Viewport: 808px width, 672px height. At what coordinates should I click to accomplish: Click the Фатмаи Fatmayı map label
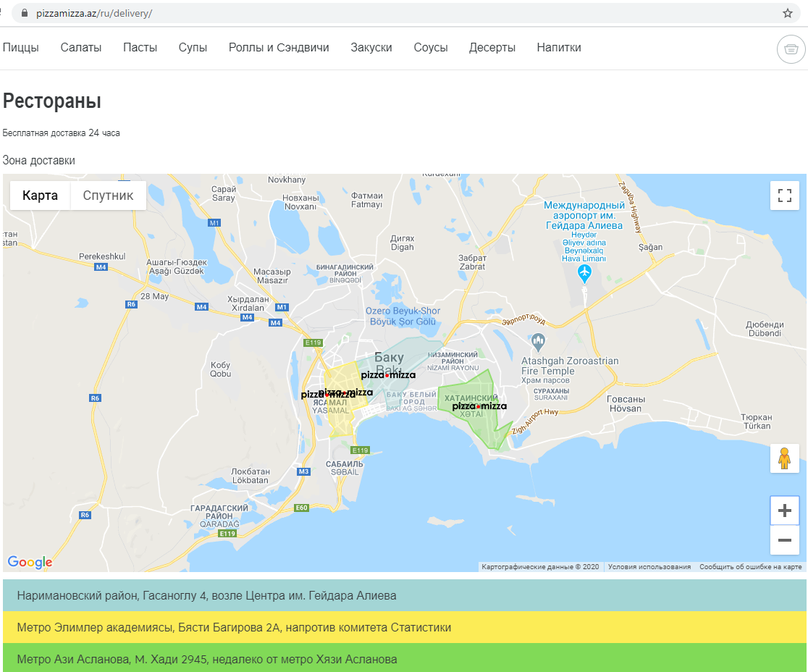[x=367, y=200]
